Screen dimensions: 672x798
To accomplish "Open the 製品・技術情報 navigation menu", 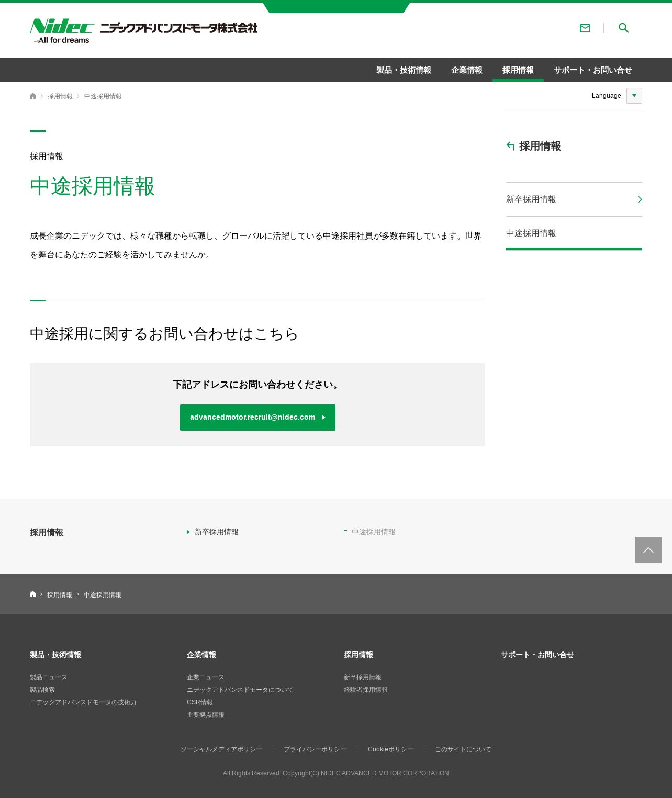I will pyautogui.click(x=404, y=70).
